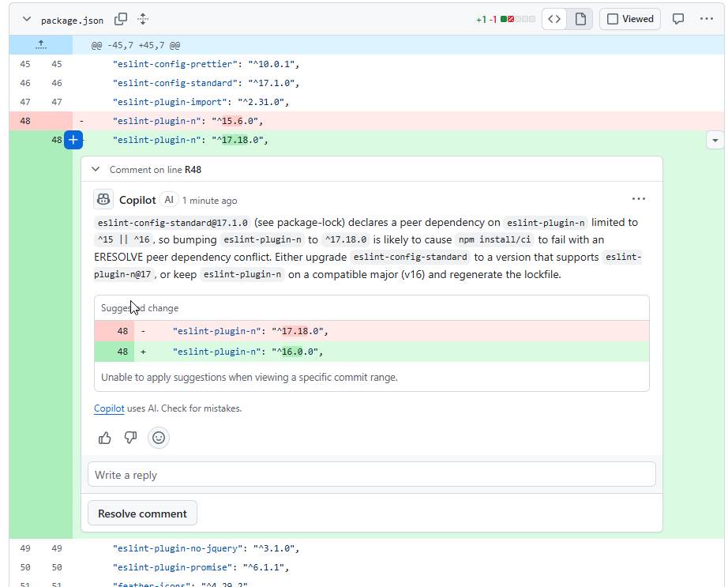The width and height of the screenshot is (728, 587).
Task: Open the Copilot link in the AI disclaimer
Action: pos(109,408)
